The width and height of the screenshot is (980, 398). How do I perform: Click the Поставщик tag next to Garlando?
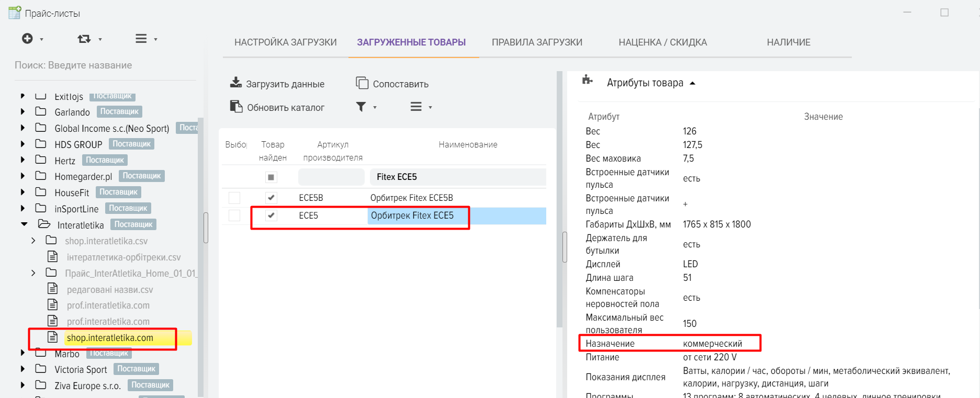[x=119, y=111]
